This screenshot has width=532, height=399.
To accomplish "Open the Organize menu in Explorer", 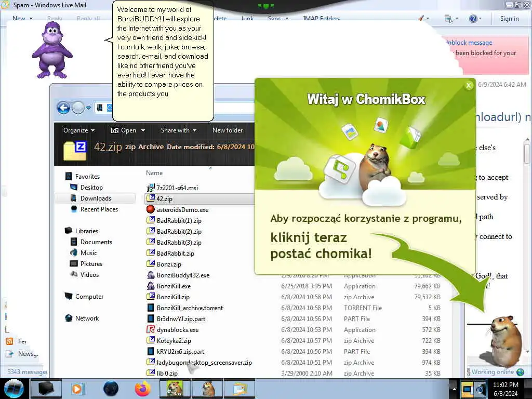I will point(79,130).
